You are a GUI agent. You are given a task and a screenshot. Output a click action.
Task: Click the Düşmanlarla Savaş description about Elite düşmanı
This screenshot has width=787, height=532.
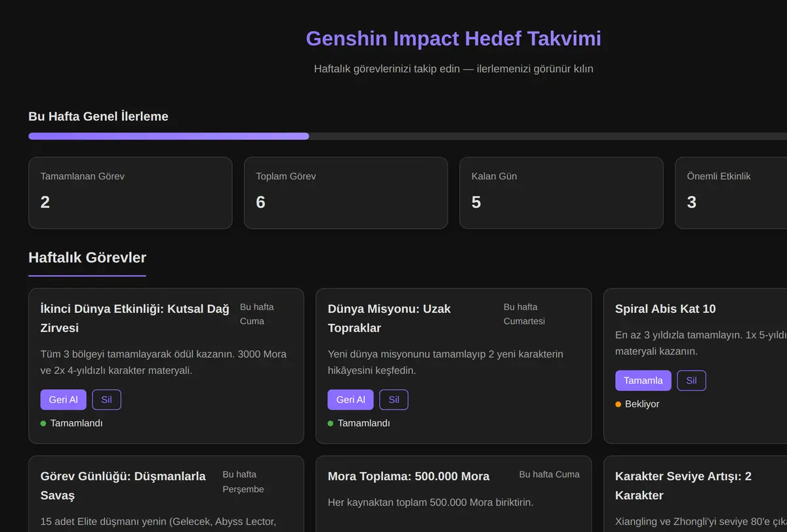159,522
